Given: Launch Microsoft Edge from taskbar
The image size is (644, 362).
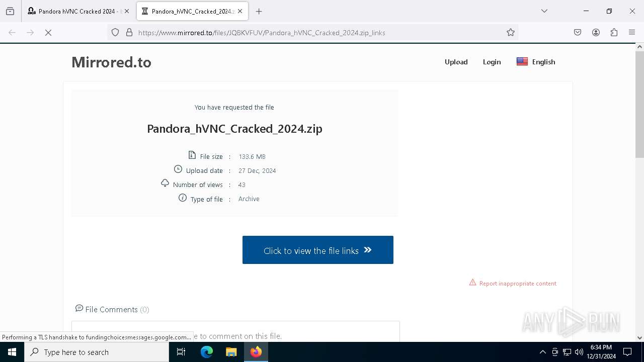Looking at the screenshot, I should pos(207,352).
